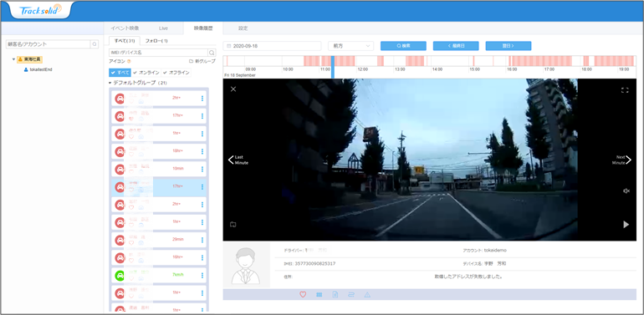Open more menu for 7km/h device

[x=202, y=275]
